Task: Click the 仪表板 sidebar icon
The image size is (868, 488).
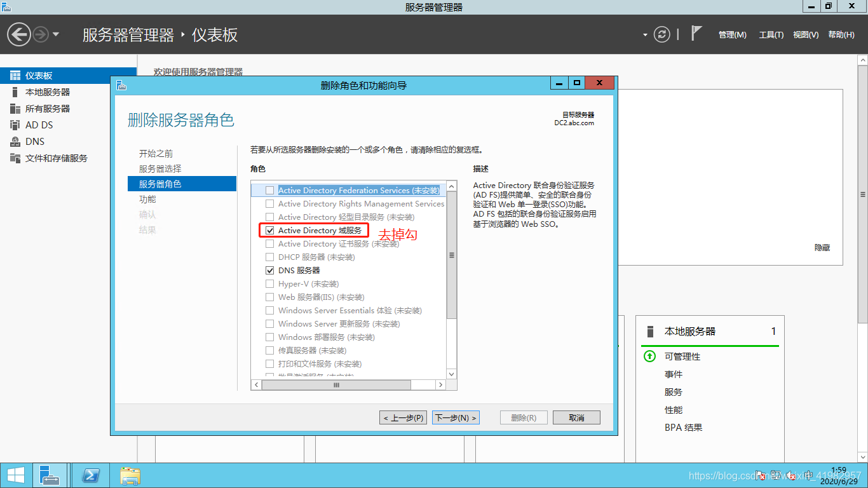Action: point(15,76)
